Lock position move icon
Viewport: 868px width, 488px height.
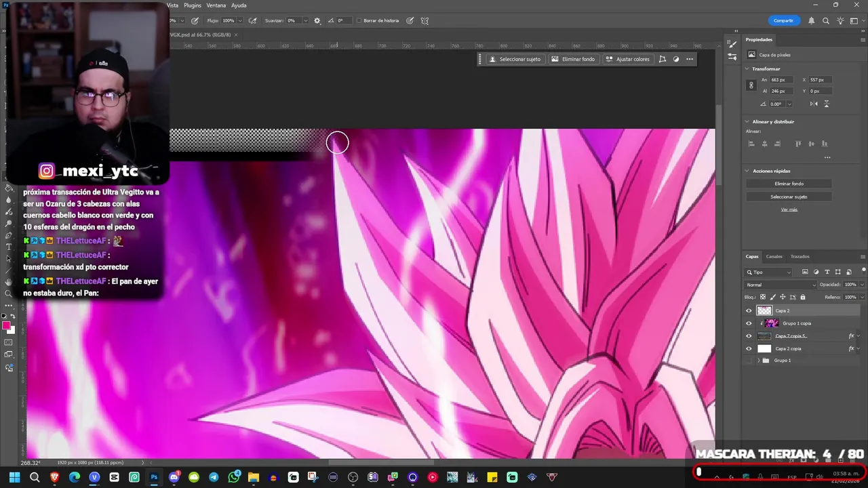pyautogui.click(x=783, y=297)
